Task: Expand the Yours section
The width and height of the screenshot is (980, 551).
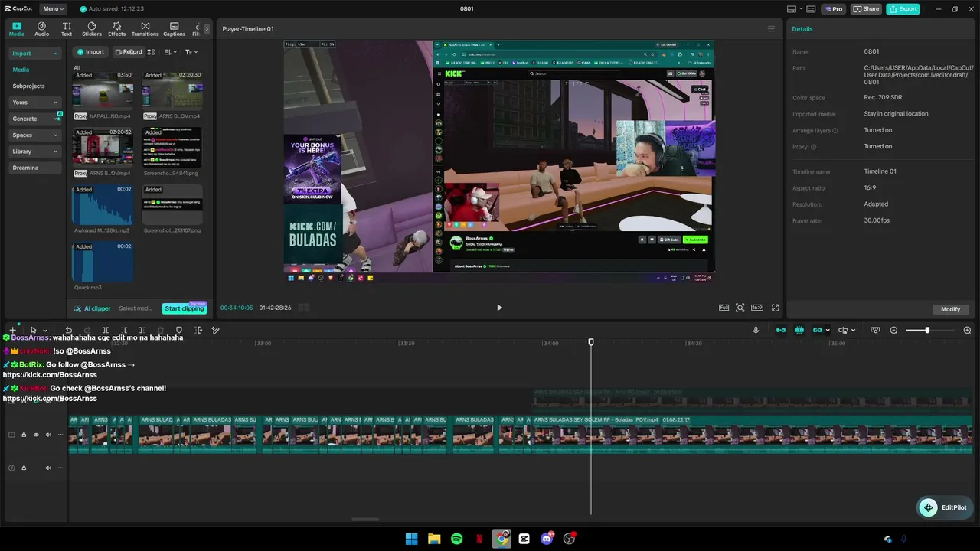Action: tap(35, 103)
